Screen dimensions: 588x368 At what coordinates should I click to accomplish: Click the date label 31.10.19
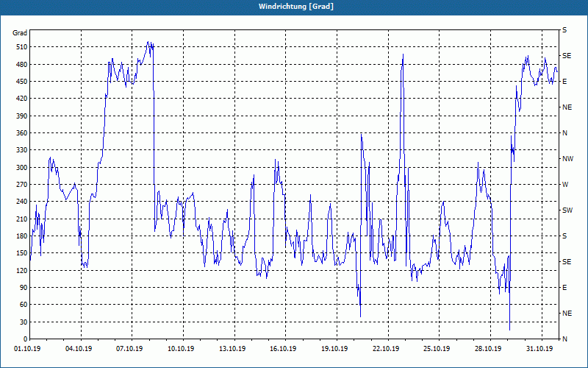[539, 349]
